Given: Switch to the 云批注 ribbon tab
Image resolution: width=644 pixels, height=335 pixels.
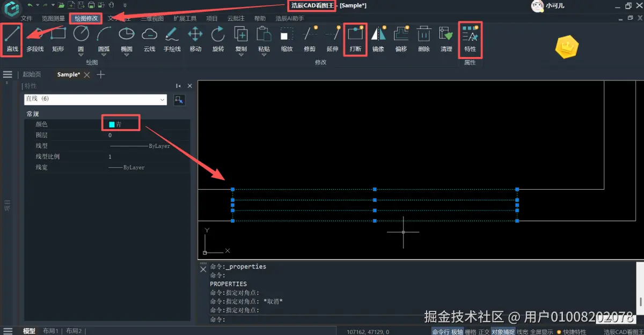Looking at the screenshot, I should 236,18.
